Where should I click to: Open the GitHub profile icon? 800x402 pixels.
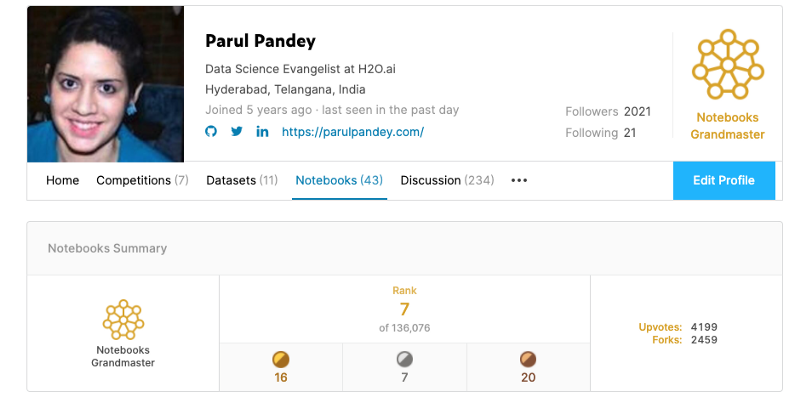(211, 132)
